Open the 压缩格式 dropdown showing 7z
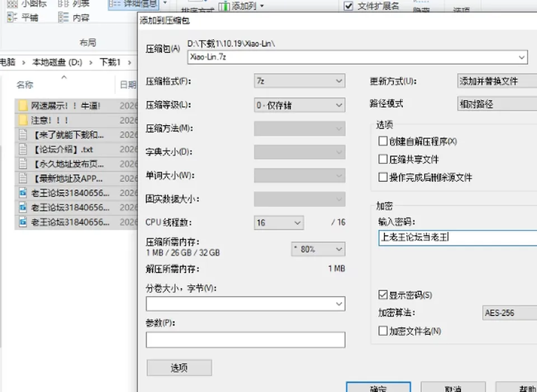537x392 pixels. point(300,81)
